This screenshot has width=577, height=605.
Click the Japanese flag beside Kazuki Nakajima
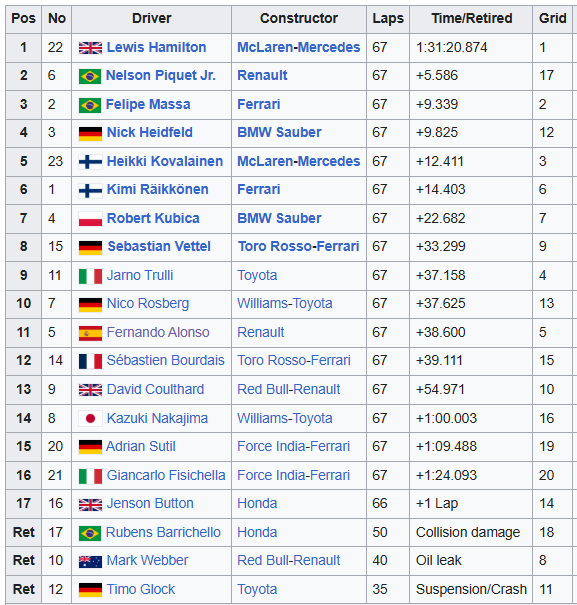[90, 419]
